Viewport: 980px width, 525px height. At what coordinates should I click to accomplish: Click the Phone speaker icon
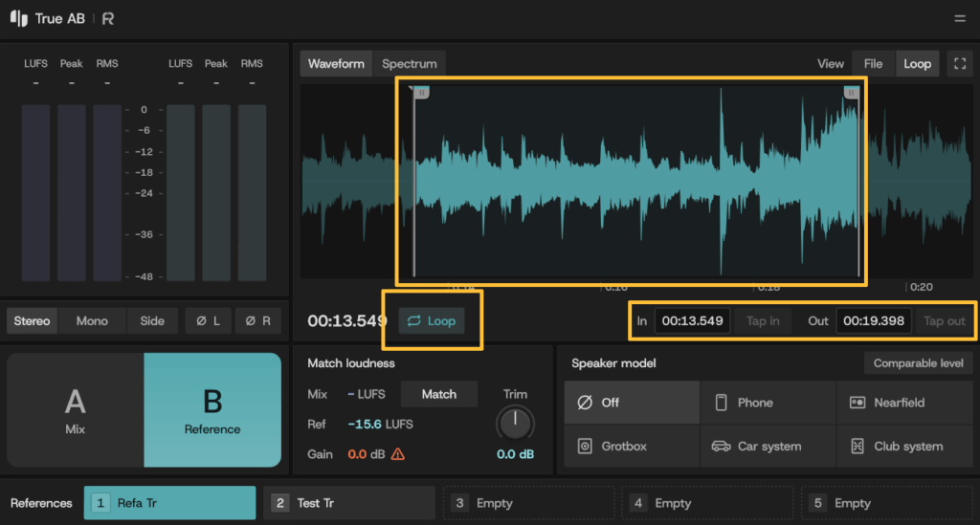pyautogui.click(x=721, y=403)
